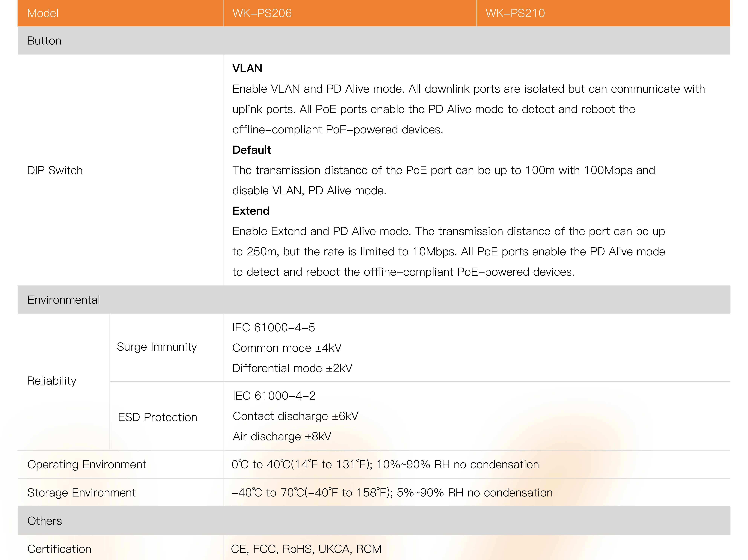Click the DIP Switch label
Image resolution: width=748 pixels, height=560 pixels.
(x=55, y=170)
